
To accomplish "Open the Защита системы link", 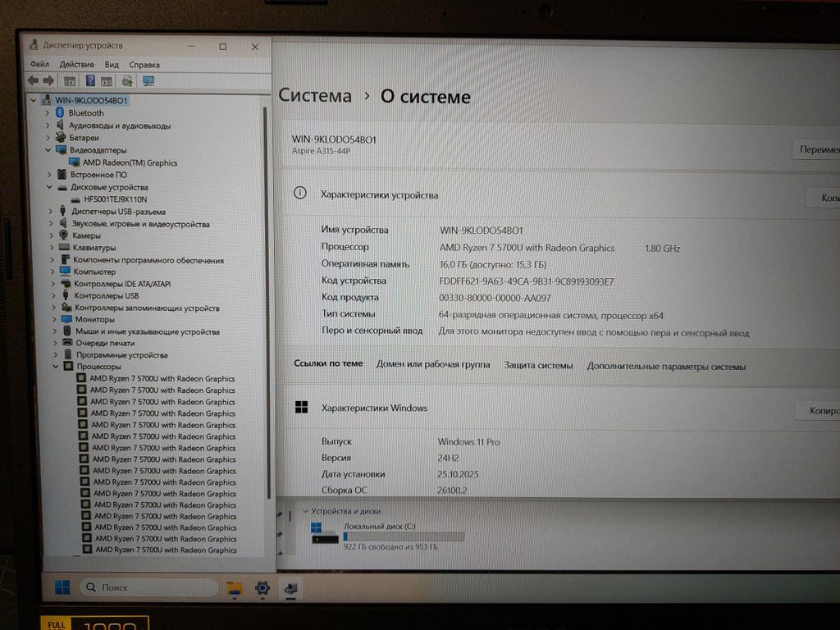I will [538, 366].
